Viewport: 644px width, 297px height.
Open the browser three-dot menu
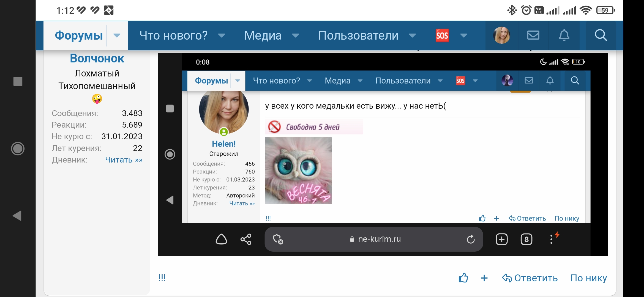551,239
